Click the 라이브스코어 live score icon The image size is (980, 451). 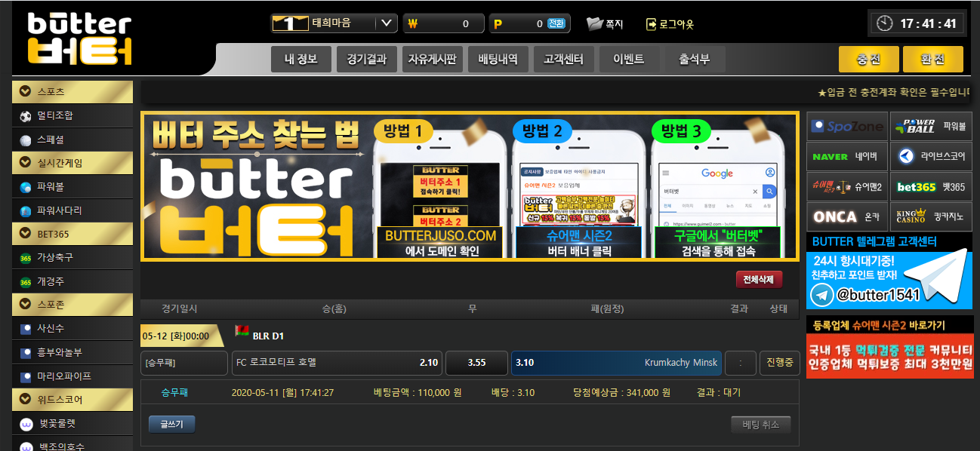[x=907, y=157]
